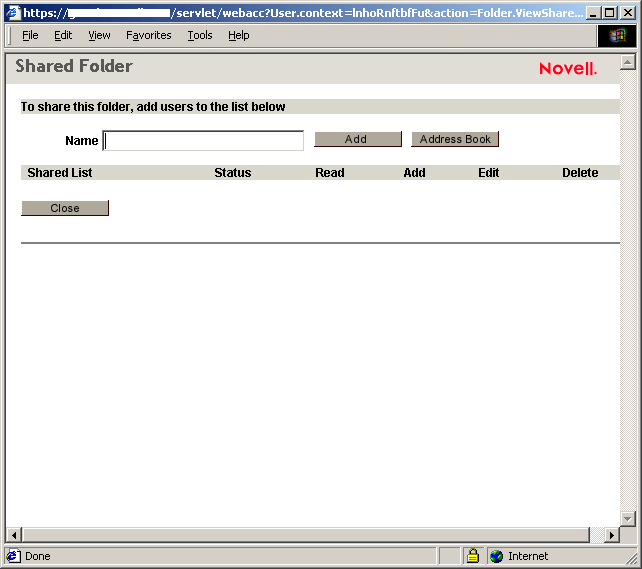Open the Help menu

[x=239, y=36]
